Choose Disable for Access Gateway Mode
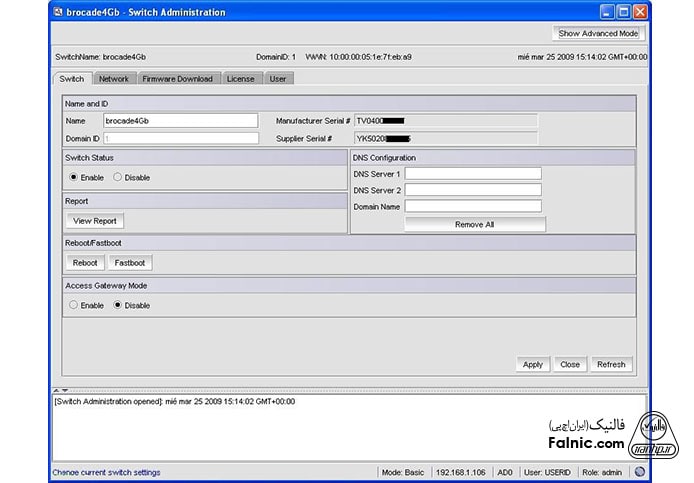694x483 pixels. point(118,305)
